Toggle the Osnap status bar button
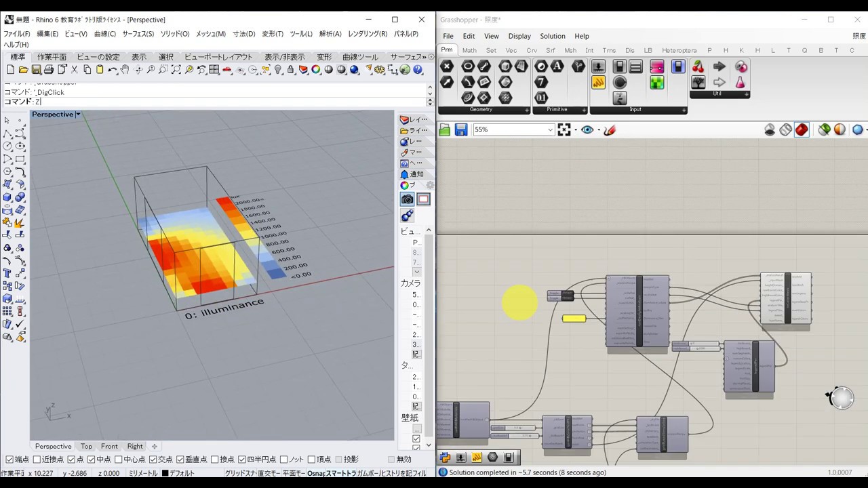The image size is (868, 488). 315,473
